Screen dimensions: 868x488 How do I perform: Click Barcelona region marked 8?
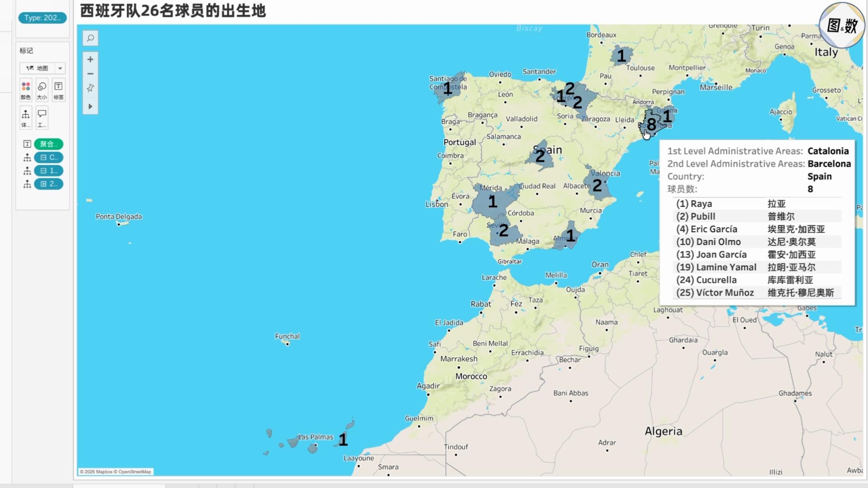[651, 124]
